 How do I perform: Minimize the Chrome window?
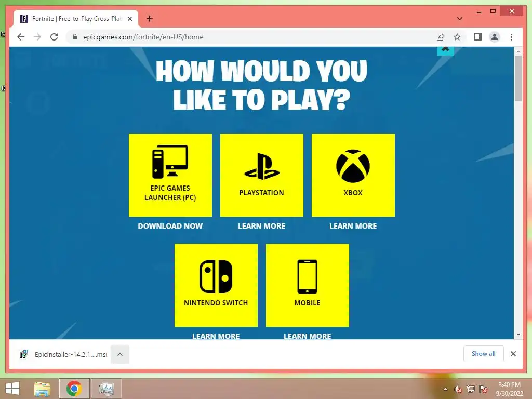coord(478,11)
